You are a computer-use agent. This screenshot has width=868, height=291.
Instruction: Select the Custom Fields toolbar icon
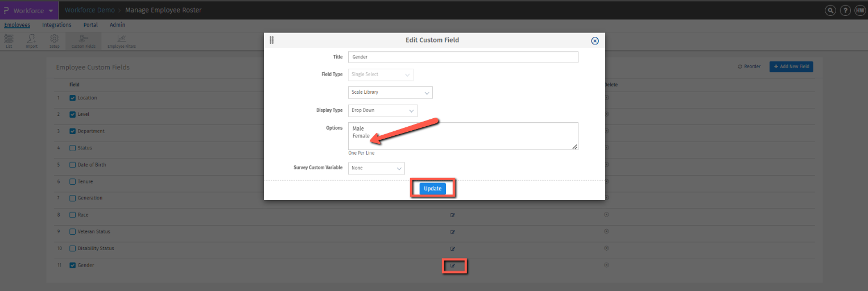point(84,41)
